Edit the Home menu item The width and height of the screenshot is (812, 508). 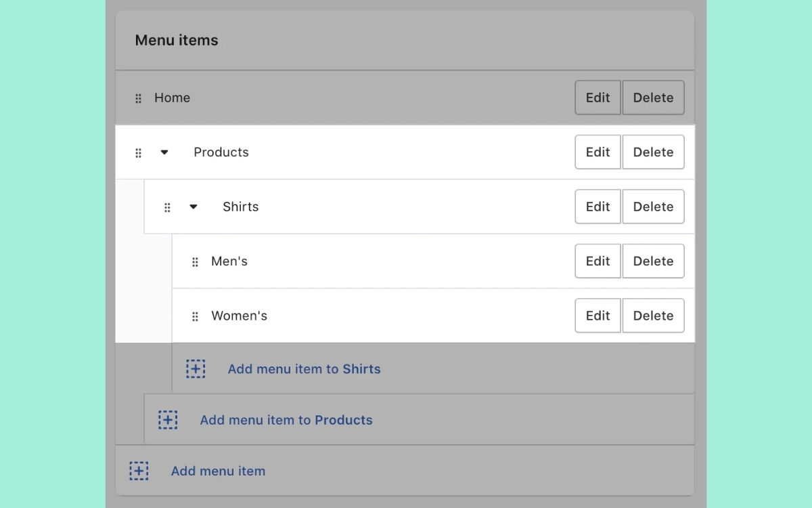[x=597, y=98]
